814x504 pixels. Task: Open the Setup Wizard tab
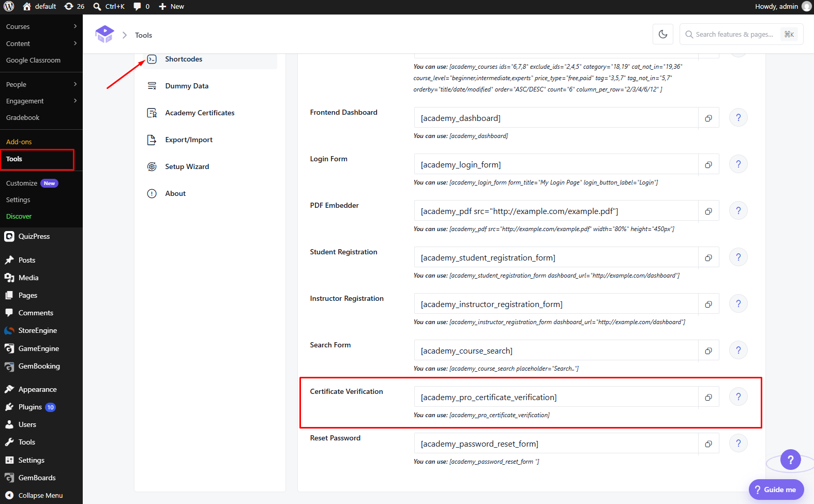[x=210, y=166]
